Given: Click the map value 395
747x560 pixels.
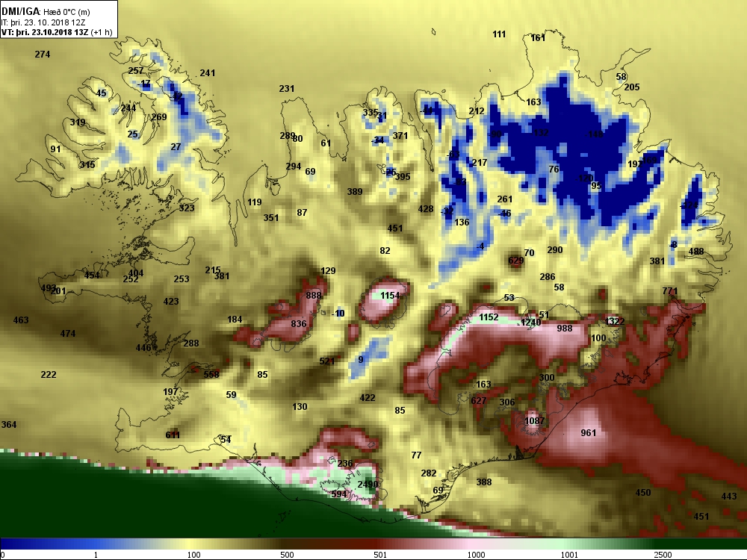Looking at the screenshot, I should coord(403,177).
